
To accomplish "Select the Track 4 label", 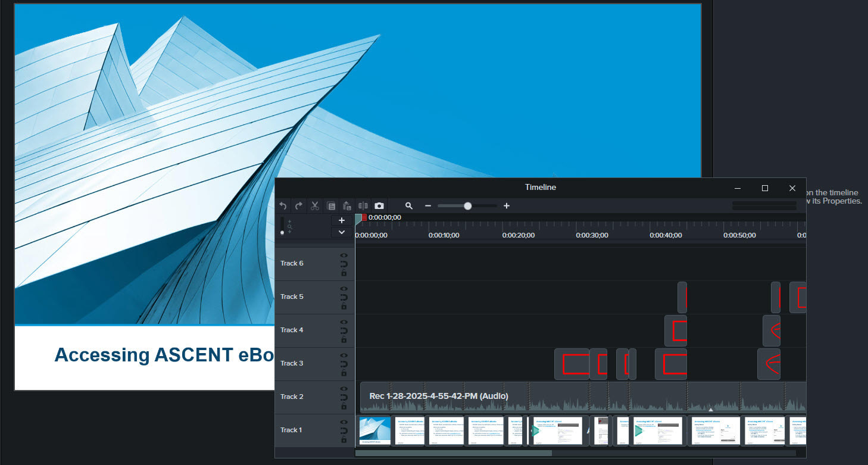I will (x=292, y=330).
